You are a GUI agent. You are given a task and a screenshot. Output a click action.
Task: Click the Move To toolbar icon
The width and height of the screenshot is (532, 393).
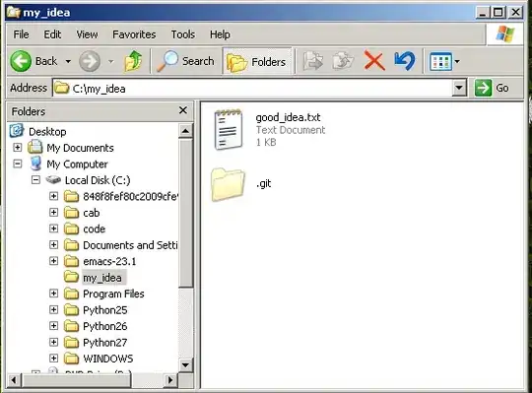[x=313, y=61]
